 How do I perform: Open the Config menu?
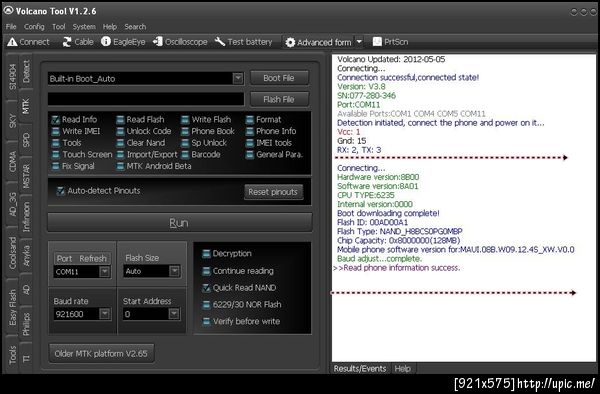pos(34,27)
